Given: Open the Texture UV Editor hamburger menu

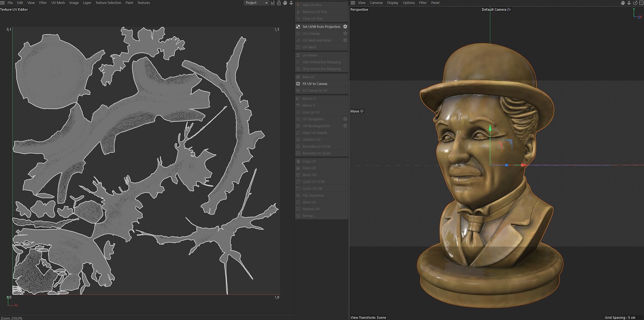Looking at the screenshot, I should (x=3, y=3).
